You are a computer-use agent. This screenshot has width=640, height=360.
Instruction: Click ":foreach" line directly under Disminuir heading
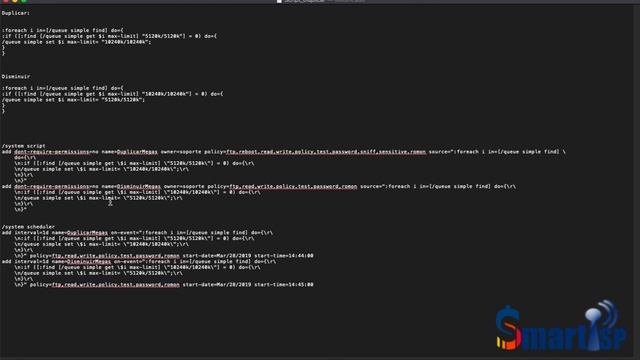coord(62,88)
